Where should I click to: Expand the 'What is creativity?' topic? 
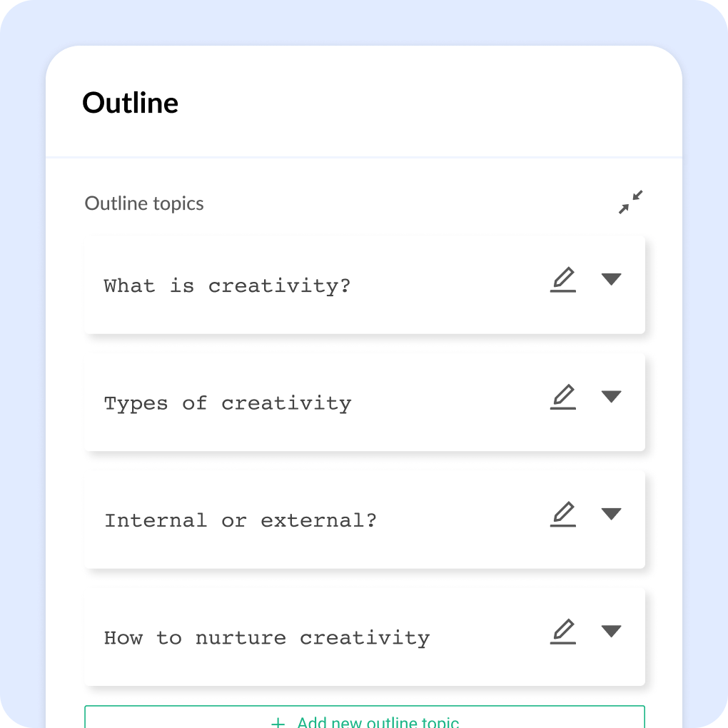612,280
